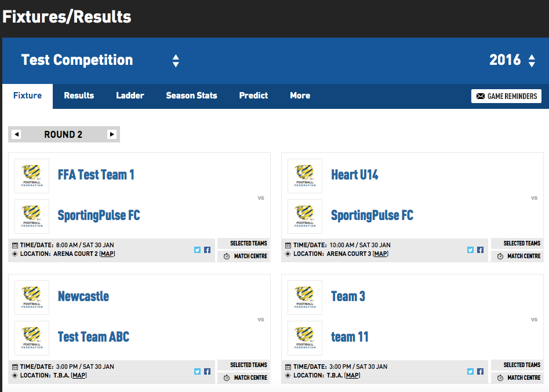Open the Ladder tab
This screenshot has width=549, height=392.
(x=130, y=96)
